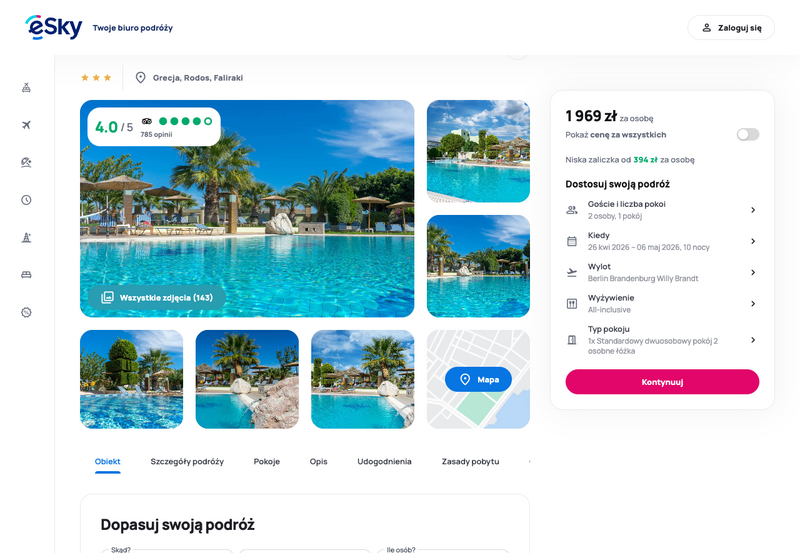Expand the Kiedy dates option
The height and width of the screenshot is (553, 800).
pyautogui.click(x=662, y=241)
